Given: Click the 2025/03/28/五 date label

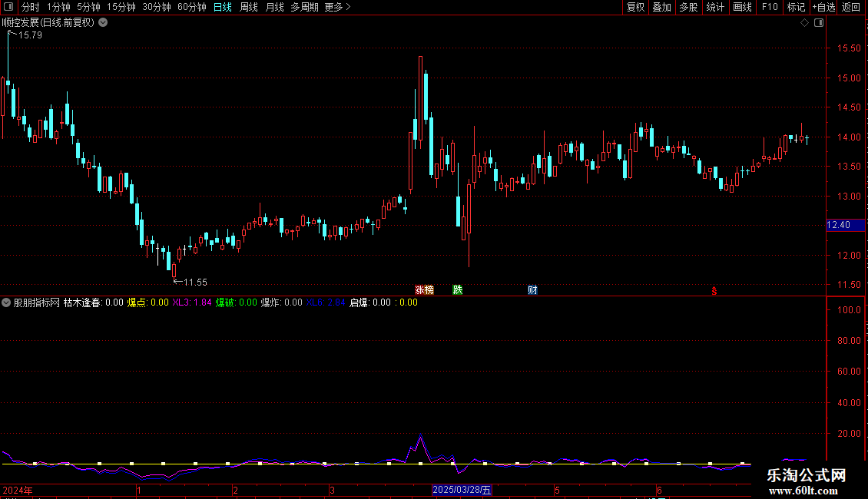Looking at the screenshot, I should click(462, 490).
